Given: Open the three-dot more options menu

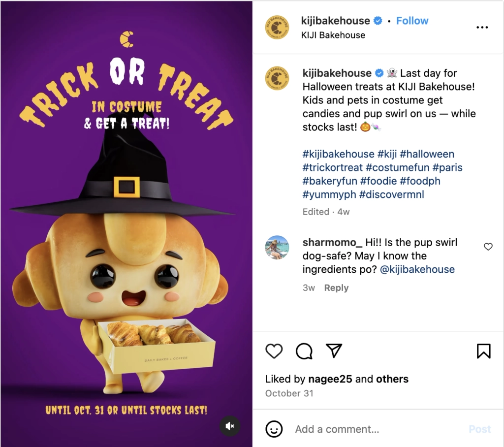Looking at the screenshot, I should click(482, 28).
